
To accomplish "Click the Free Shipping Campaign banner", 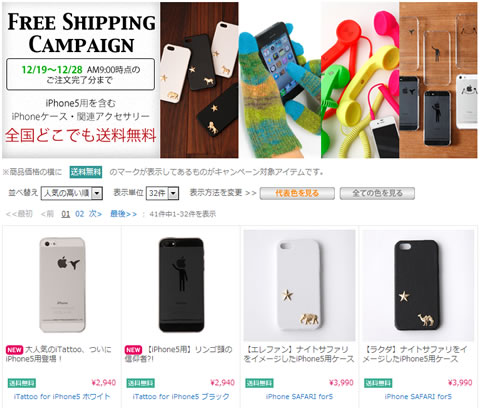I will (x=240, y=80).
